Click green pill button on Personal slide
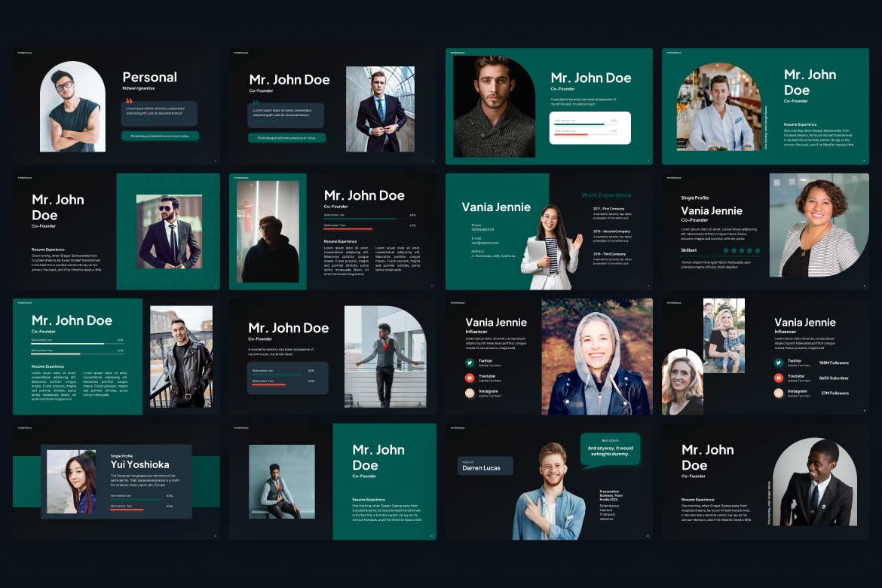Viewport: 882px width, 588px height. [160, 136]
